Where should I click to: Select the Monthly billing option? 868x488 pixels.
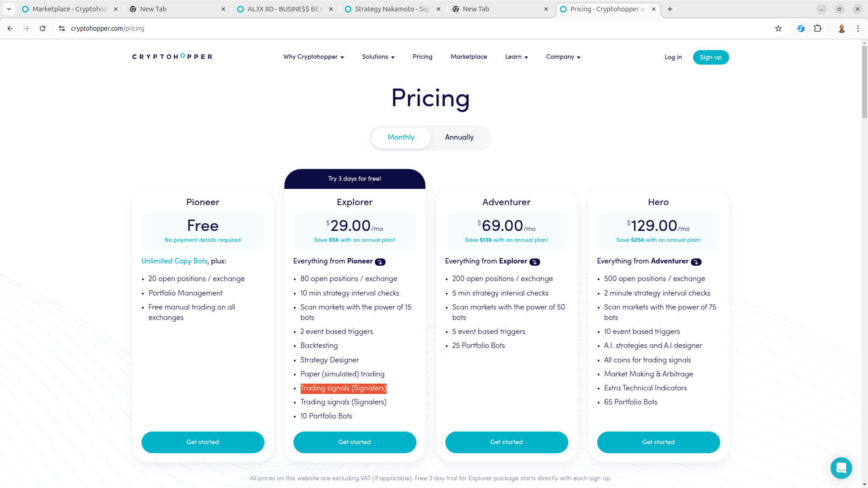[x=401, y=137]
